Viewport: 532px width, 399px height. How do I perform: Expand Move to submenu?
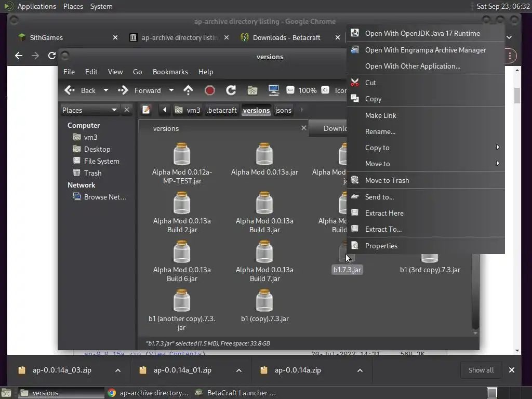[x=425, y=164]
